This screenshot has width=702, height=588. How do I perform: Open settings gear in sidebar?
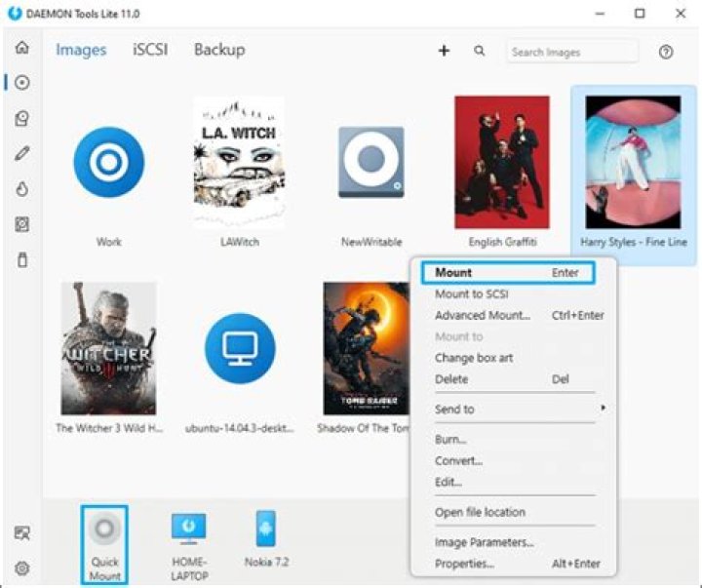[21, 568]
